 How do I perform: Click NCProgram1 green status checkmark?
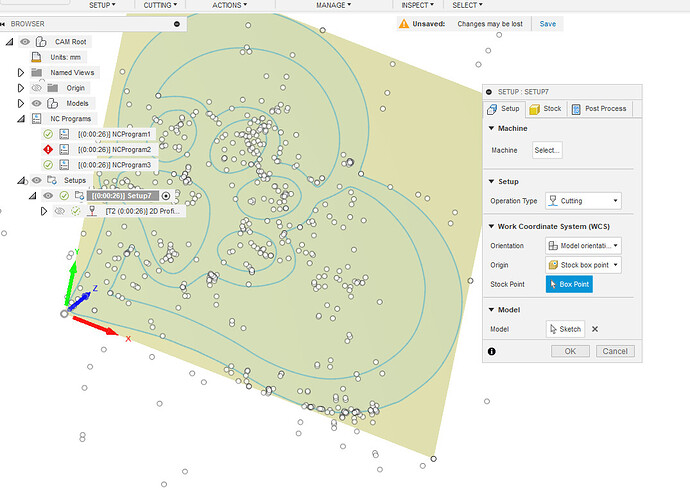[48, 134]
